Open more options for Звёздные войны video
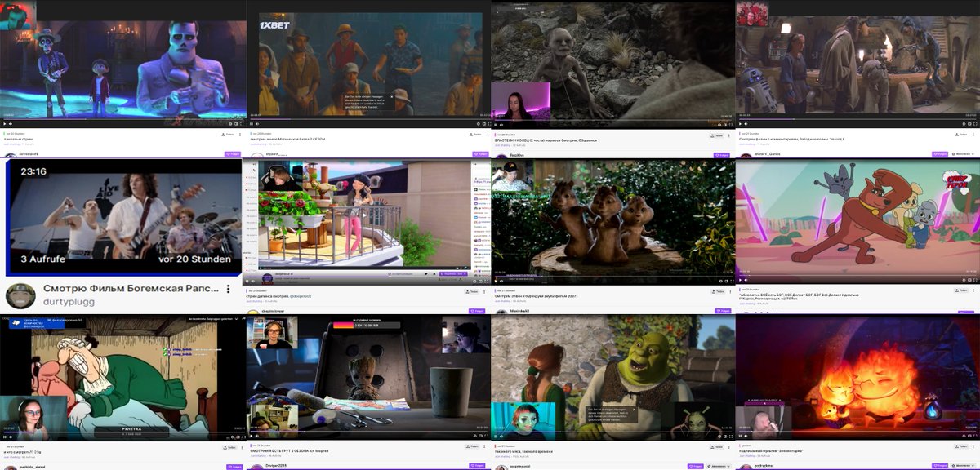Screen dimensions: 980x470 click(x=973, y=134)
